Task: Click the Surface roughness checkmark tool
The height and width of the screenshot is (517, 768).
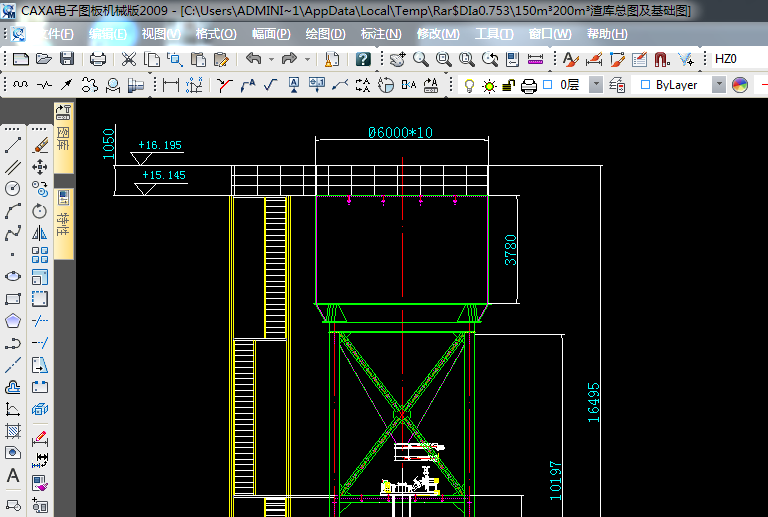Action: 270,85
